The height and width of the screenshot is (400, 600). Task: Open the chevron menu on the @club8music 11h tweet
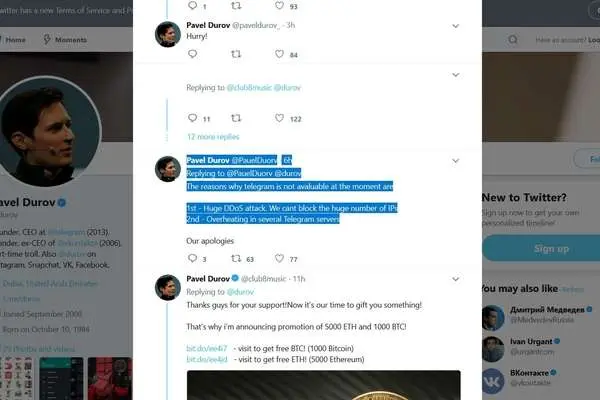(455, 279)
